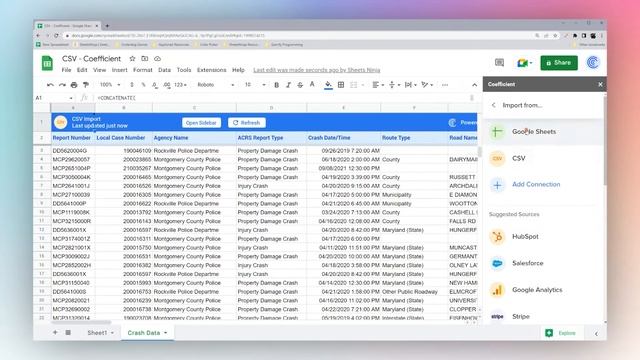This screenshot has height=360, width=640.
Task: Click the Open Sidebar button
Action: pyautogui.click(x=201, y=123)
